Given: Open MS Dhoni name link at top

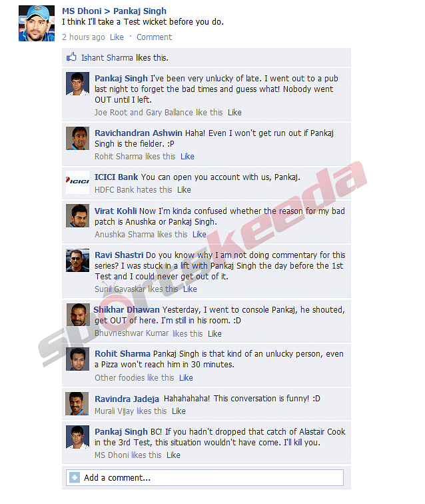Looking at the screenshot, I should [81, 11].
